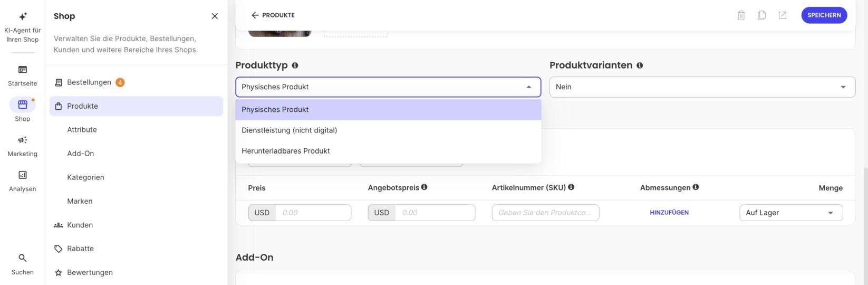Screen dimensions: 868x285
Task: Open the Produktvarianten Nein dropdown
Action: [702, 87]
